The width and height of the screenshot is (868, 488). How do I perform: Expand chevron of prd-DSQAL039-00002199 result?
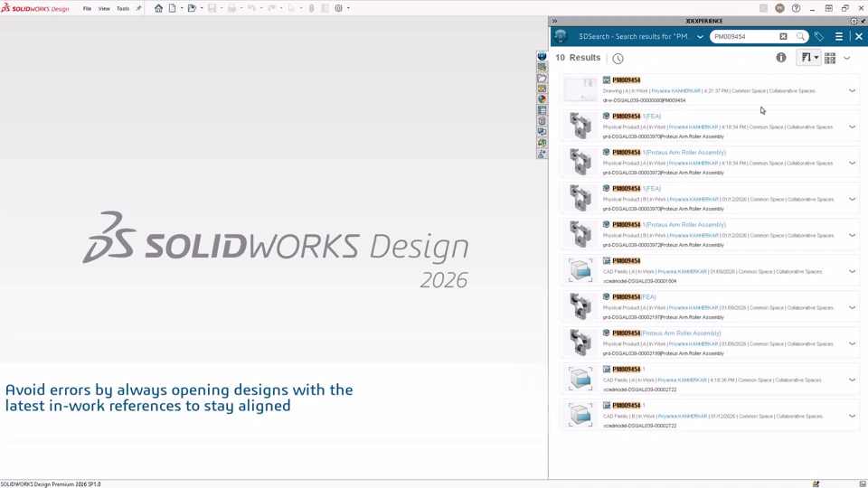coord(853,343)
